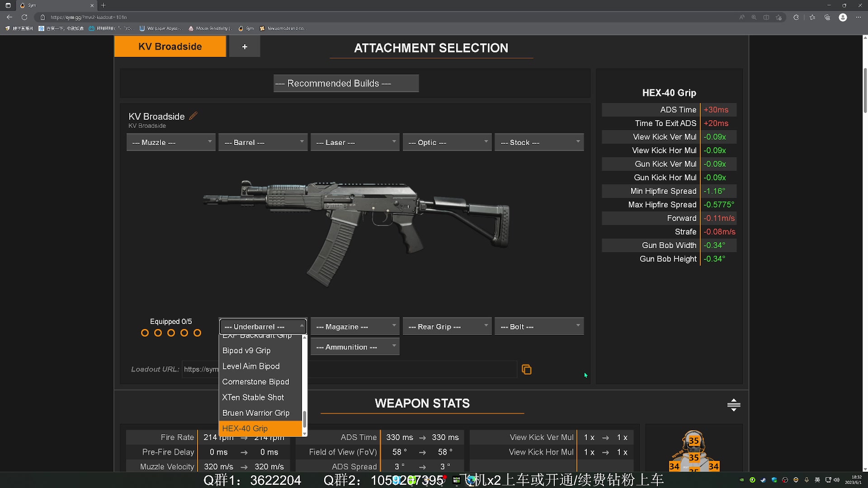This screenshot has width=868, height=488.
Task: Open the Magazine attachment dropdown
Action: click(355, 326)
